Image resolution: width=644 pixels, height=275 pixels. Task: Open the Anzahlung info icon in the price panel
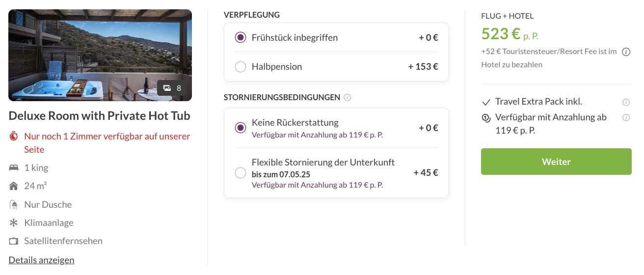[x=626, y=118]
